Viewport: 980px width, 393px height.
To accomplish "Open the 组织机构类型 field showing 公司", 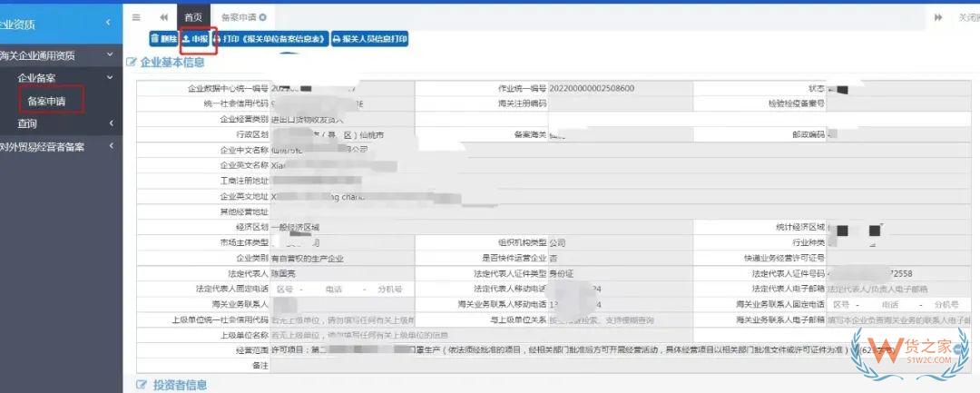I will (620, 242).
